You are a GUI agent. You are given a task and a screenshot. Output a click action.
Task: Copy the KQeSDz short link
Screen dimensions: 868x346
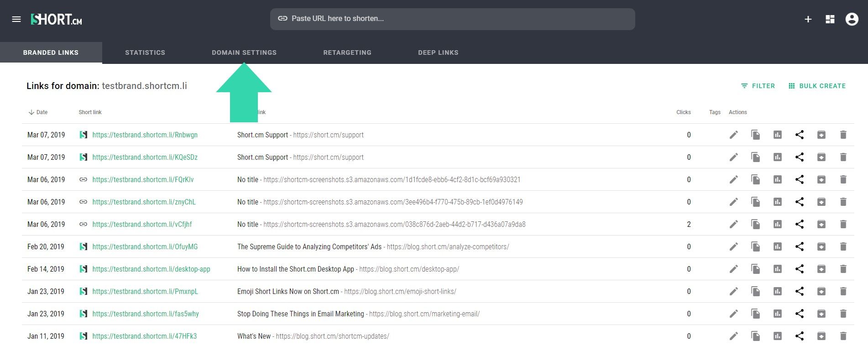755,157
